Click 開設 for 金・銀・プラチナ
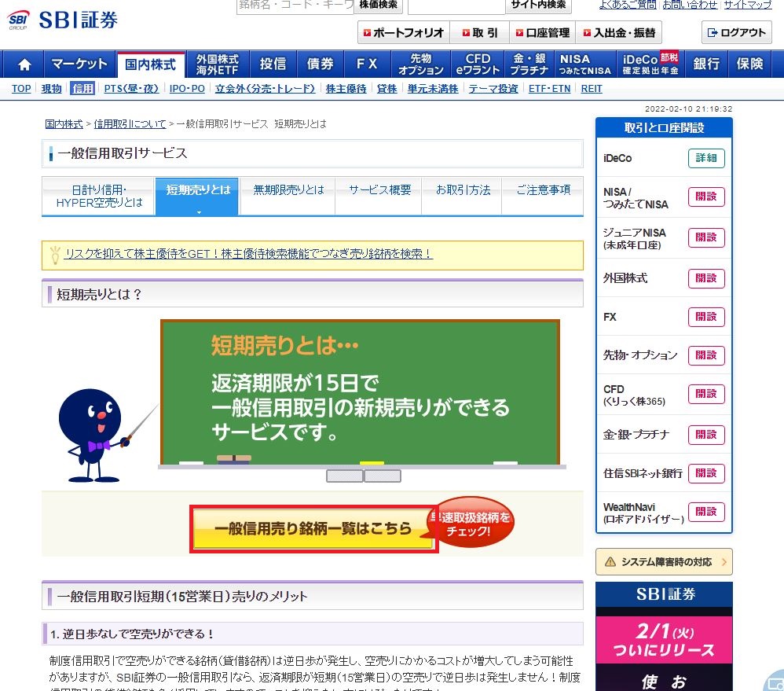Screen dimensions: 784x691 point(706,434)
